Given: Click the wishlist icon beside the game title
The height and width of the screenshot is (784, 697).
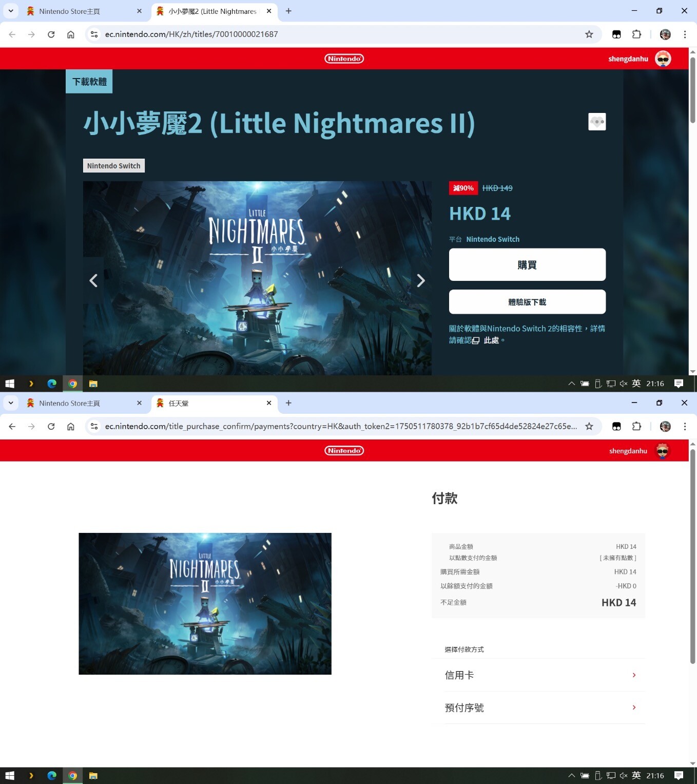Looking at the screenshot, I should (x=597, y=122).
